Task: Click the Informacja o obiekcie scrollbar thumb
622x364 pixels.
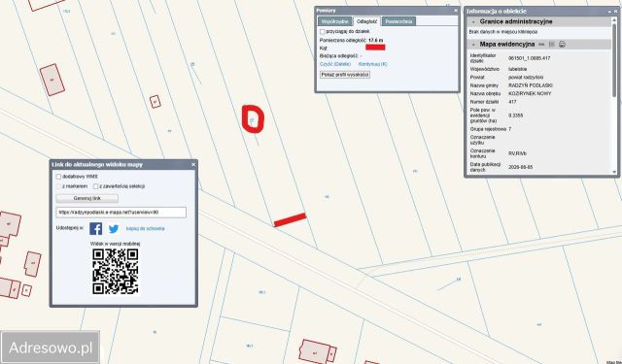Action: 614,59
